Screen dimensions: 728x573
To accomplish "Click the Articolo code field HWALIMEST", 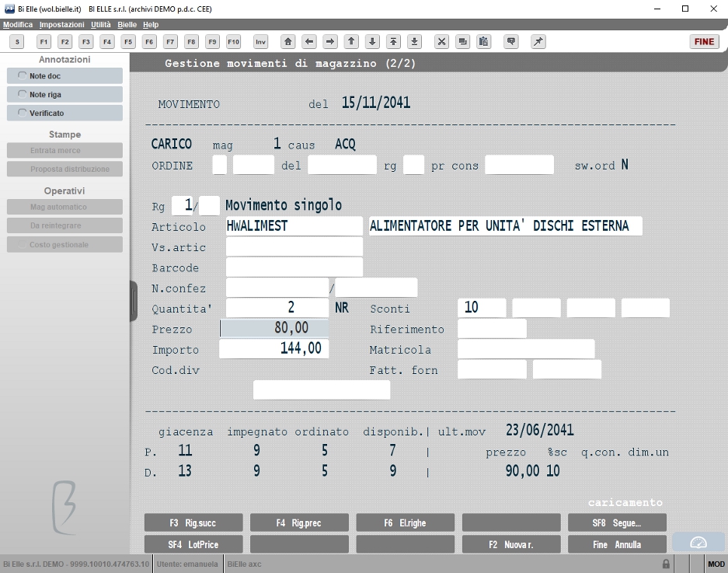I will pos(294,225).
